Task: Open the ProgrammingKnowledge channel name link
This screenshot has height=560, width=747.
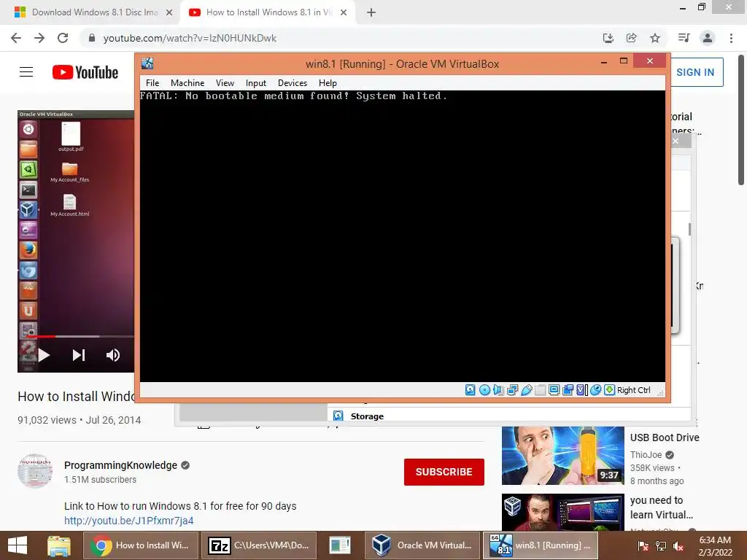Action: [120, 465]
